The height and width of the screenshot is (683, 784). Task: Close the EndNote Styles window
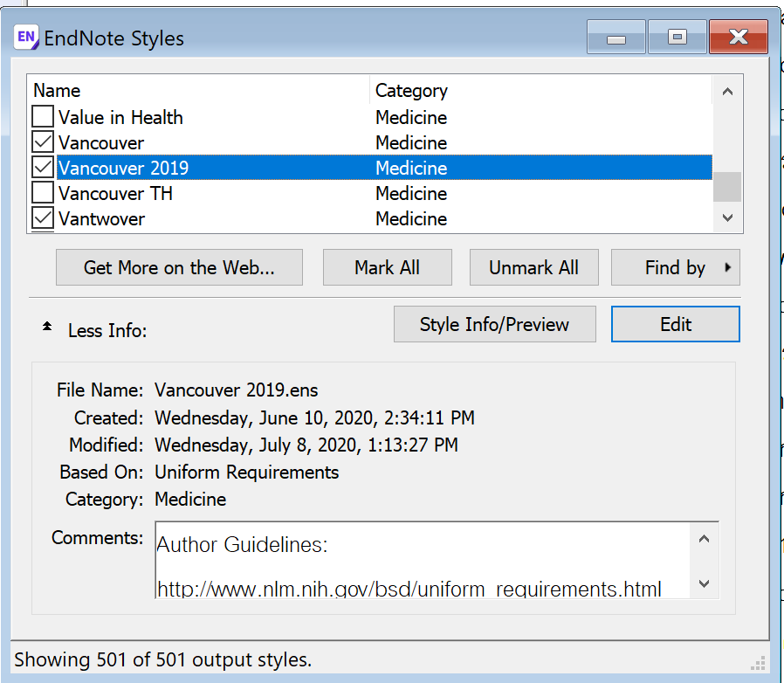(x=738, y=37)
